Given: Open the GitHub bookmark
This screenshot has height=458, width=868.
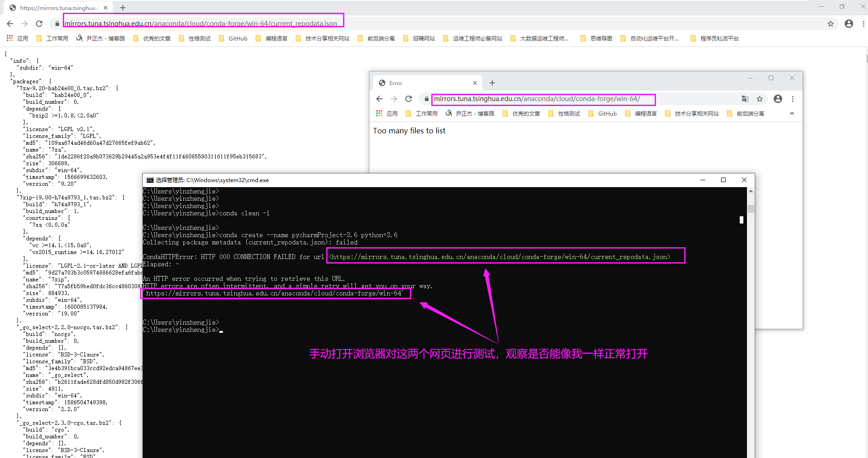Looking at the screenshot, I should click(237, 38).
